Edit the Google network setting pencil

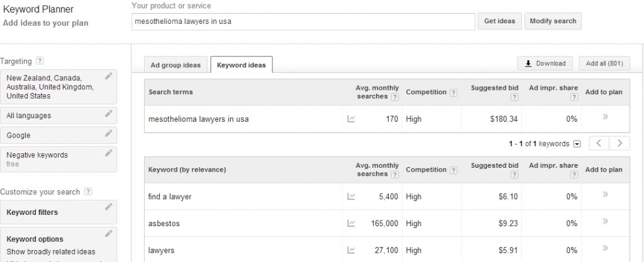tap(109, 133)
